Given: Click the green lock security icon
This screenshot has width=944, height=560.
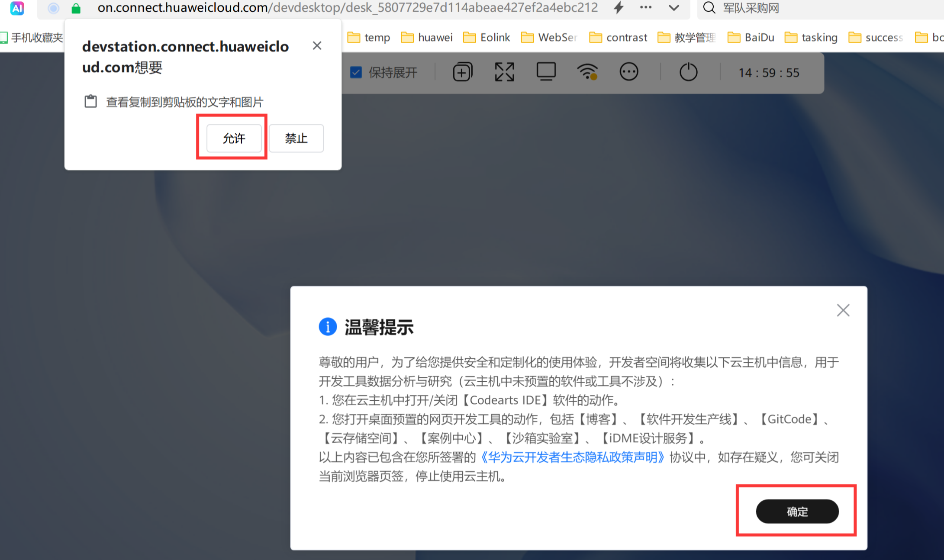Looking at the screenshot, I should coord(76,8).
